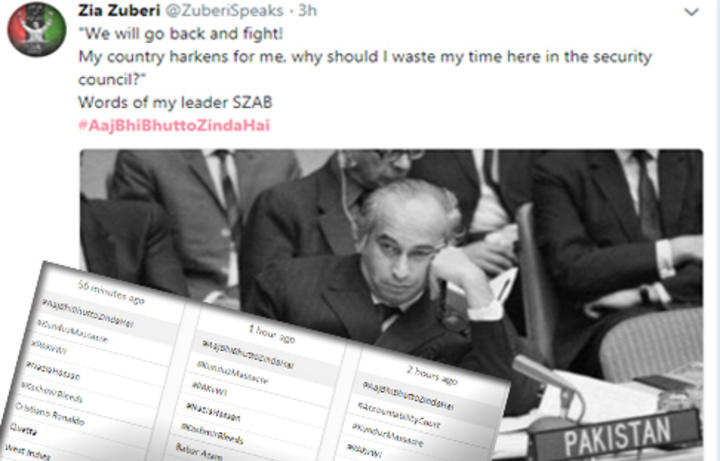Image resolution: width=720 pixels, height=461 pixels.
Task: Select the '56 minutes ago' trends column header
Action: coord(111,292)
